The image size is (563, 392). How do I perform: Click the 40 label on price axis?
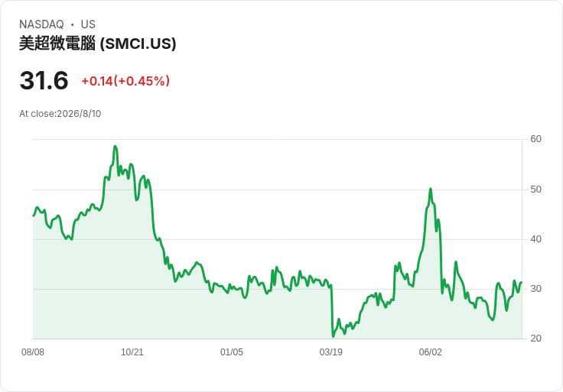tap(535, 239)
